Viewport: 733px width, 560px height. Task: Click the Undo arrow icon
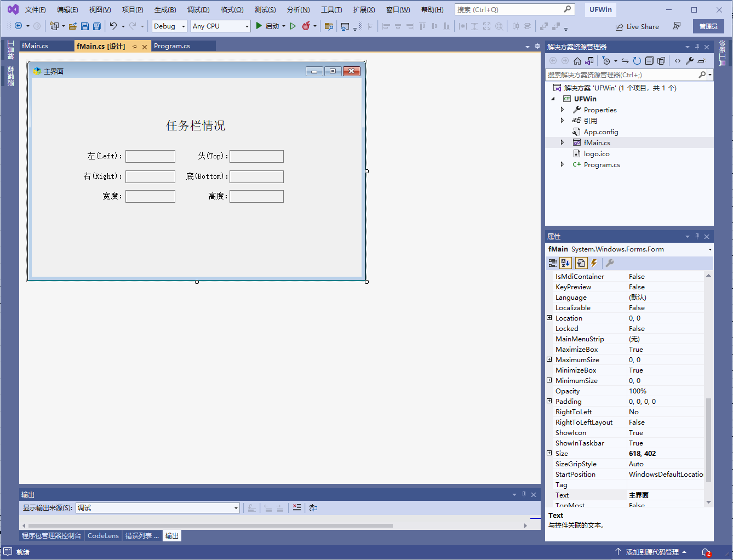(113, 26)
